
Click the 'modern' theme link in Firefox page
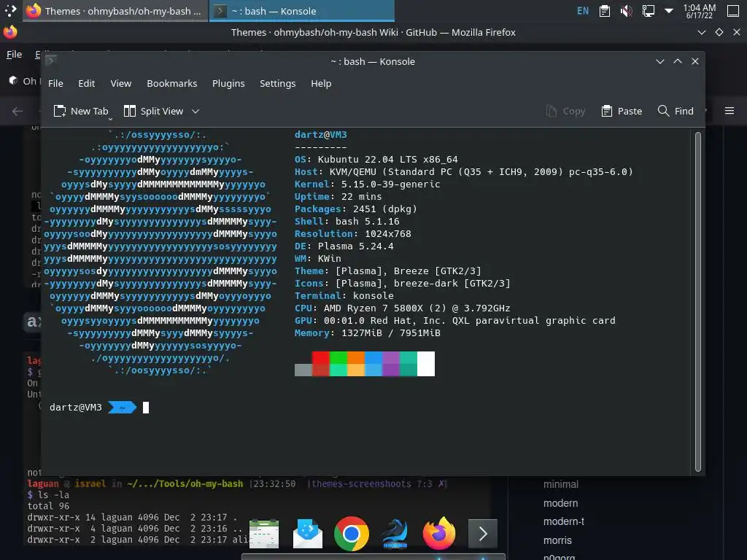coord(561,503)
